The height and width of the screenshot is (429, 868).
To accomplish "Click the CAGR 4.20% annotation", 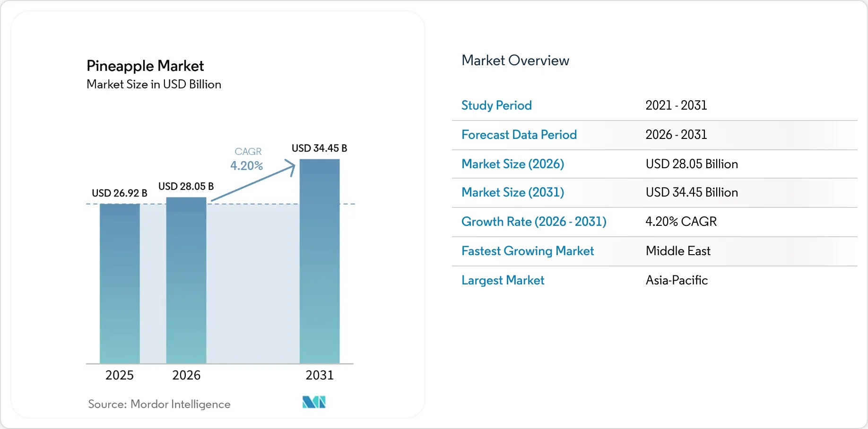I will coord(247,159).
